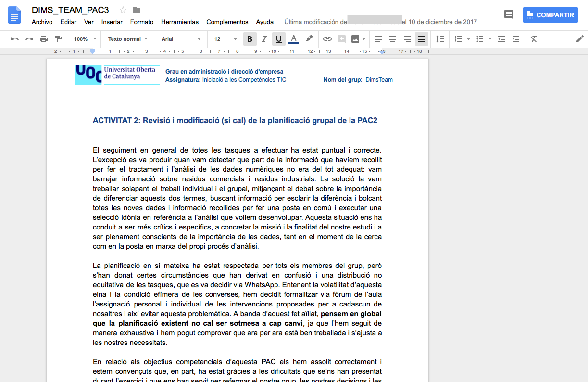Click the 'DimsTeam' group name text

[x=379, y=80]
